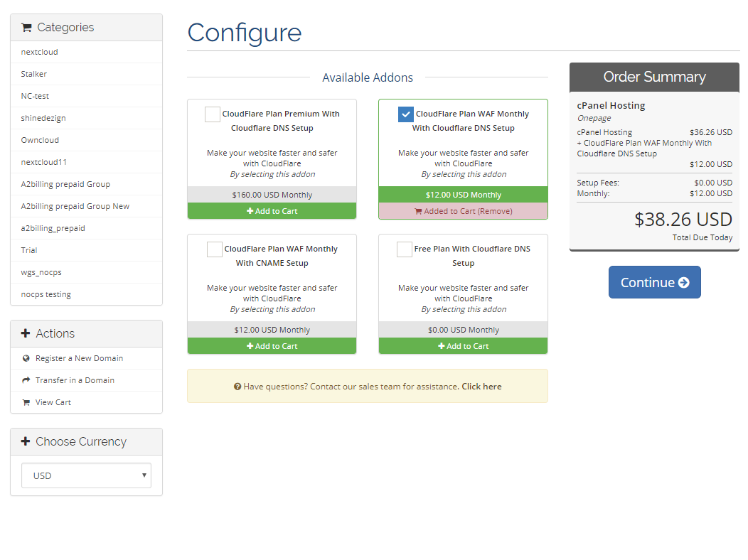Tick CloudFlare Plan WAF CNAME Setup checkbox
Viewport: 748px width, 560px height.
point(214,249)
